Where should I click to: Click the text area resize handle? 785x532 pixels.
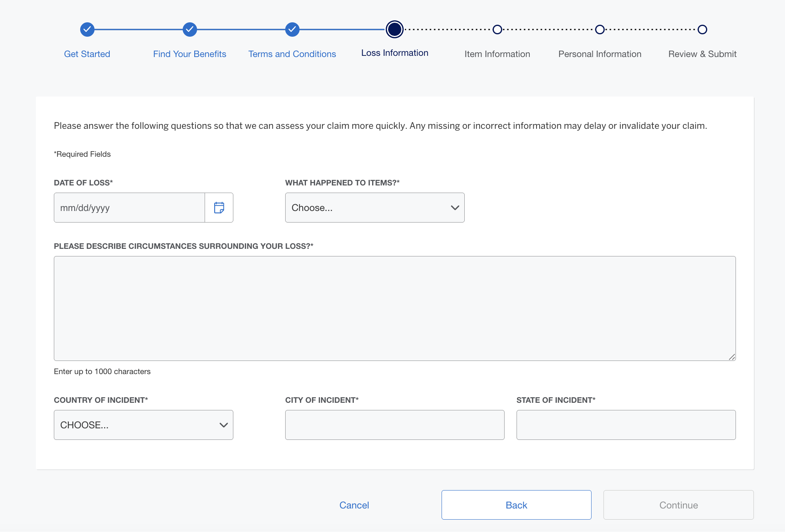[732, 357]
